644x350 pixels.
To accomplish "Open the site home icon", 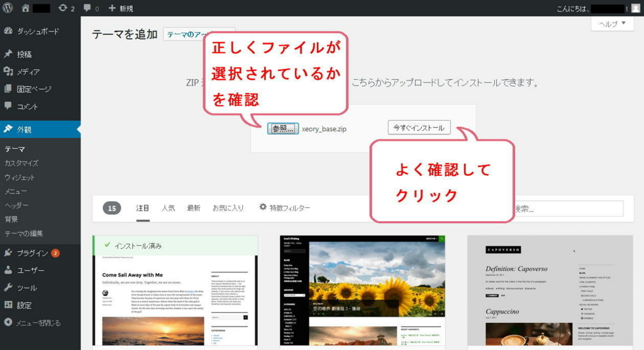I will (25, 8).
